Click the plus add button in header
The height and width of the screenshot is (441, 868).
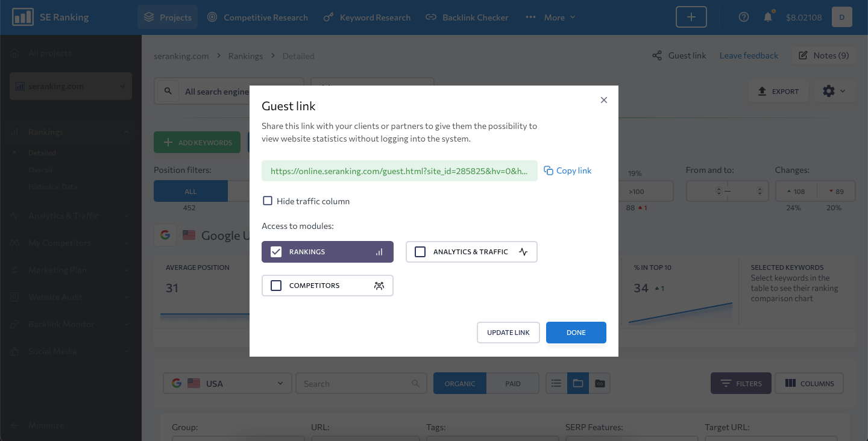691,17
